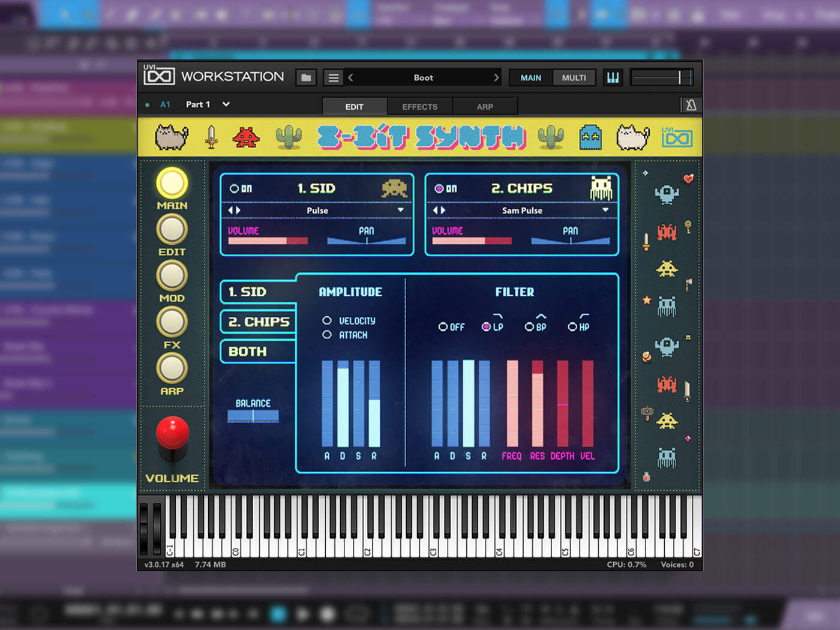Click the blue ghost icon in the 8-Bit Synth banner
The height and width of the screenshot is (630, 840).
pyautogui.click(x=591, y=137)
